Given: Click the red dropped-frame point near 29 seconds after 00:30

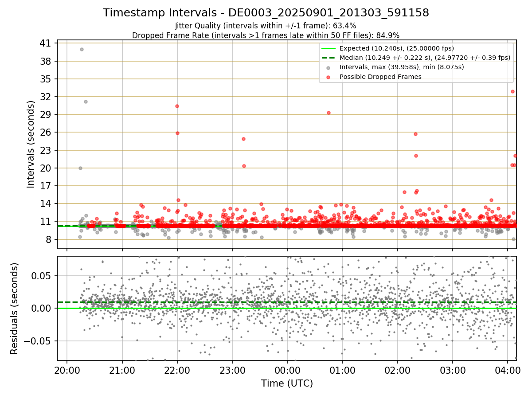Looking at the screenshot, I should (329, 113).
